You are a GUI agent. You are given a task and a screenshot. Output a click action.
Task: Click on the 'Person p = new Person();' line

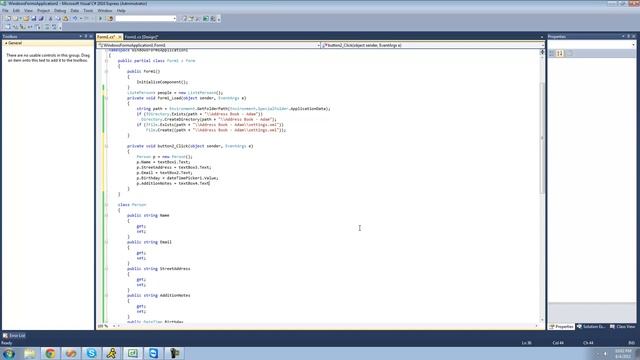coord(164,156)
